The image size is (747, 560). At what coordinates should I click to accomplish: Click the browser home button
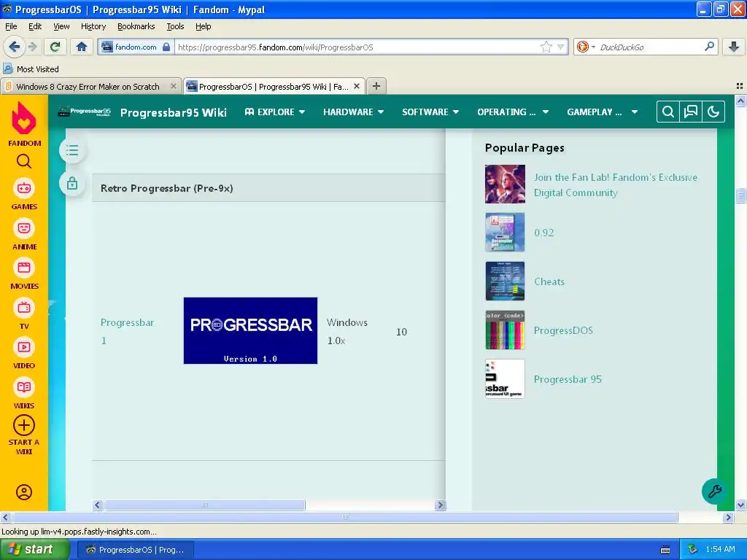click(x=82, y=47)
